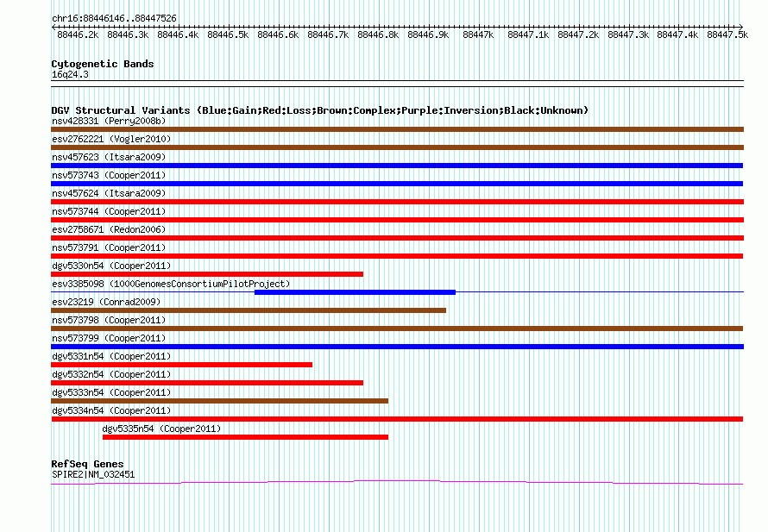Image resolution: width=768 pixels, height=532 pixels.
Task: Click nsv457623 (Itsara2009) label
Action: click(109, 157)
